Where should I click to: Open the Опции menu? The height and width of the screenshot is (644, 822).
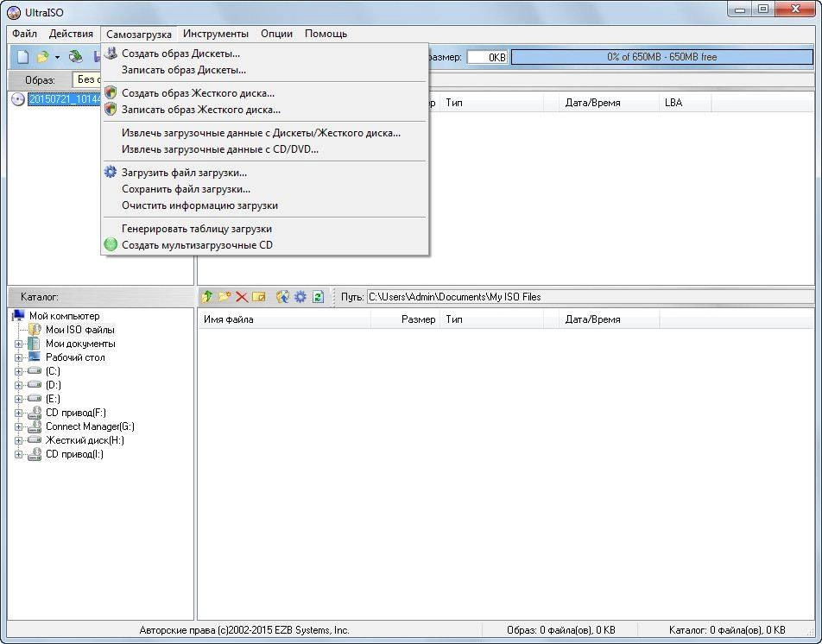point(276,34)
